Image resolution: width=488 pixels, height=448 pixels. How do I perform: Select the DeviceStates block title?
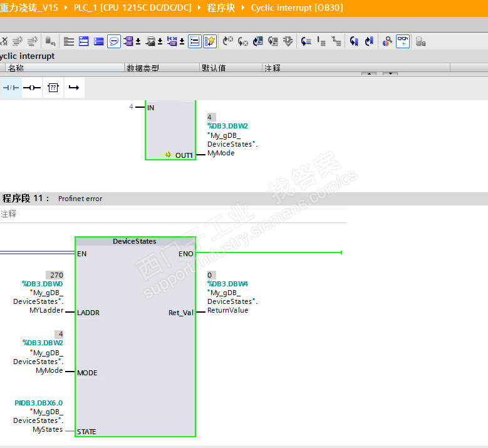[x=135, y=241]
